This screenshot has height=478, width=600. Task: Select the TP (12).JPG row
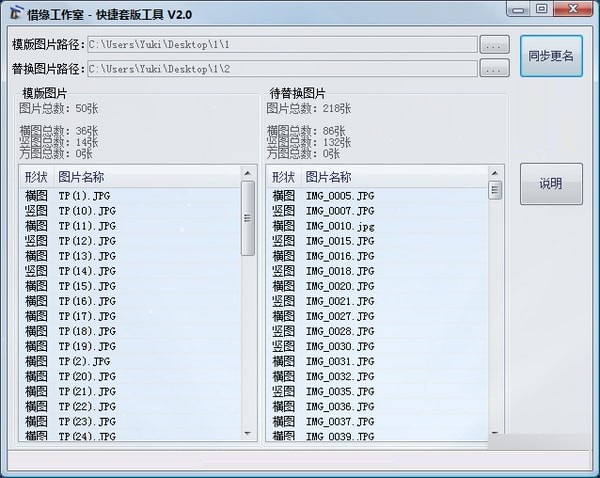[x=130, y=241]
